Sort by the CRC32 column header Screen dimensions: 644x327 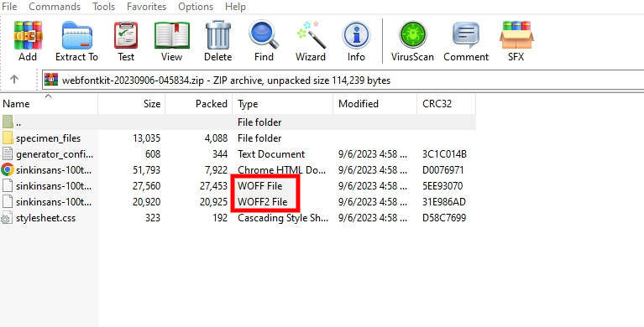click(x=446, y=104)
